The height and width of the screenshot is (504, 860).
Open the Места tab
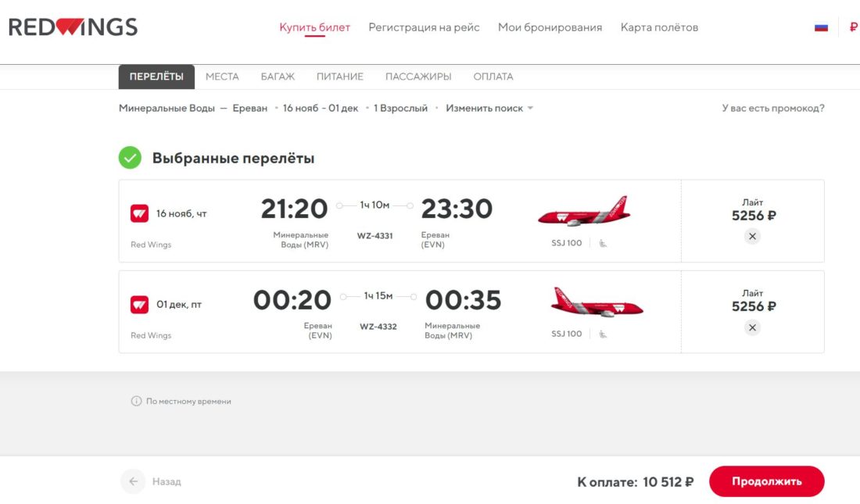(222, 77)
